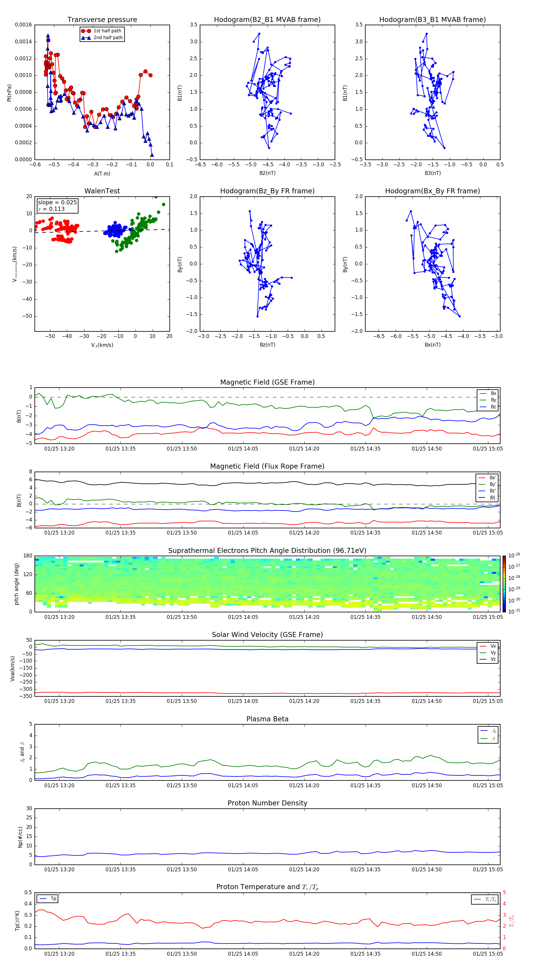Click "Magnetic Field (Flux Rope Frame)" title
The image size is (535, 980).
(267, 467)
